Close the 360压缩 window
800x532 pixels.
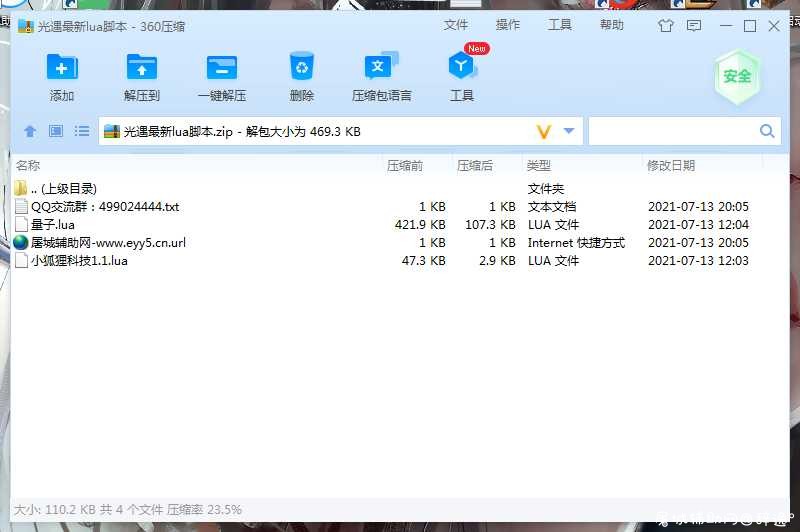(x=774, y=26)
